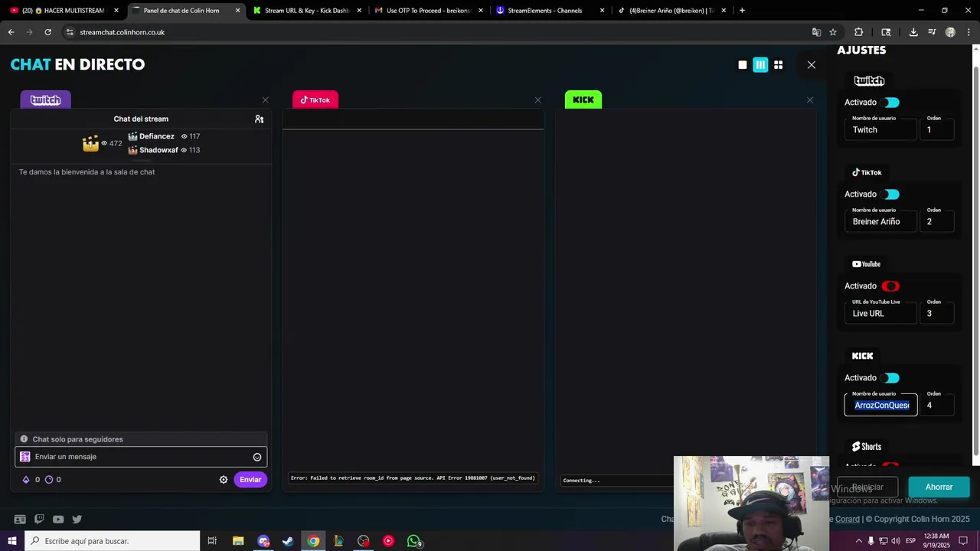Disable the Twitch Activado toggle
Screen dimensions: 980x551
tap(890, 103)
